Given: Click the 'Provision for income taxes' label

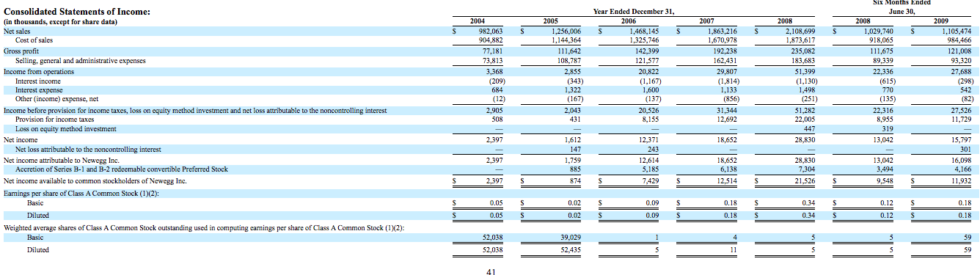Looking at the screenshot, I should coord(54,119).
